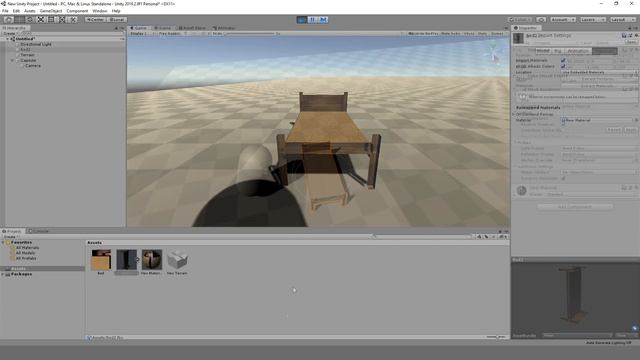Select Camera under Capsule in Hierarchy
This screenshot has width=640, height=360.
pyautogui.click(x=33, y=65)
